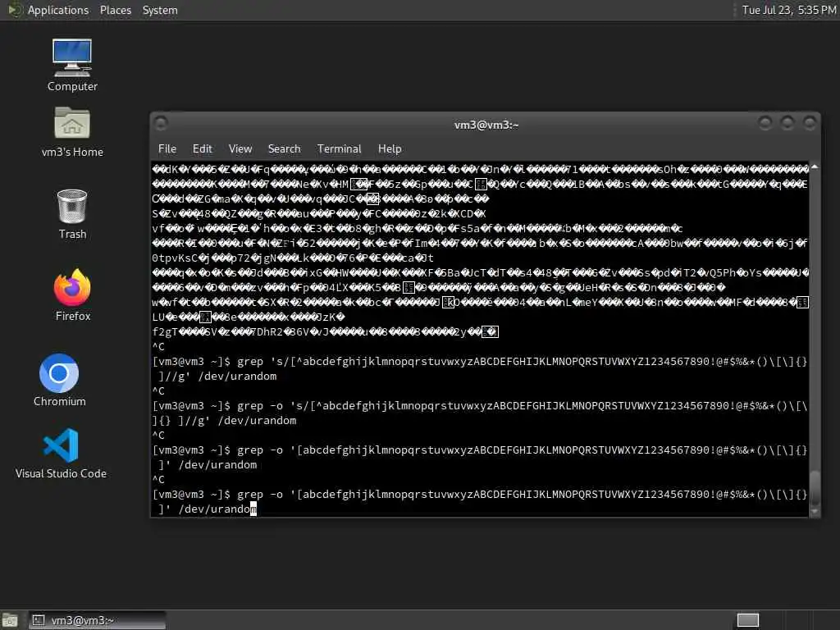Click the terminal title text vm3@vm3:~
The height and width of the screenshot is (630, 840).
486,125
